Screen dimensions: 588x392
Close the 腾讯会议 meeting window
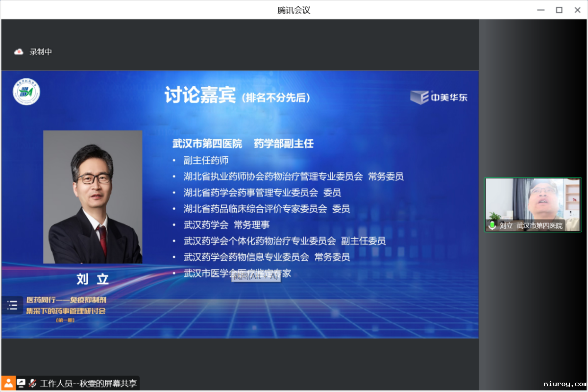(x=577, y=10)
